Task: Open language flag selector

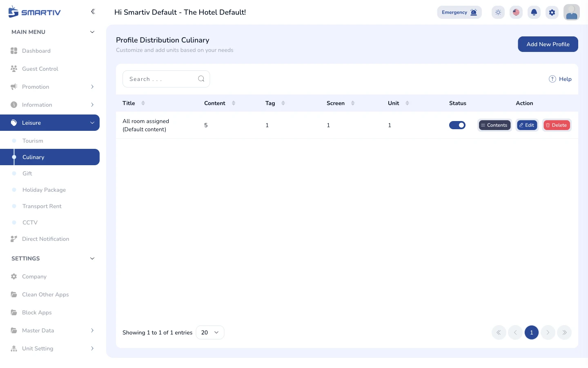Action: pos(516,12)
